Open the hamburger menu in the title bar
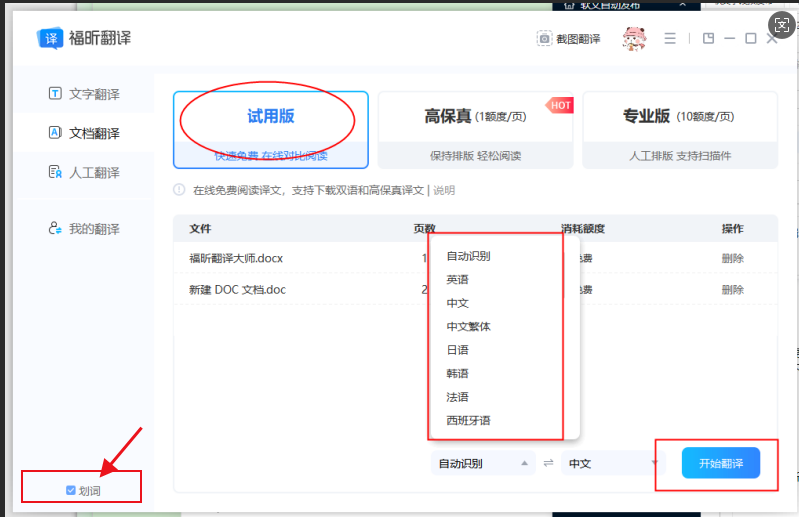 [670, 38]
